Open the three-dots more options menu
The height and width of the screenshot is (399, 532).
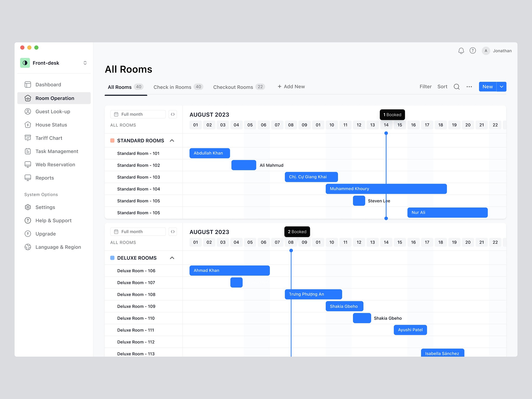469,87
